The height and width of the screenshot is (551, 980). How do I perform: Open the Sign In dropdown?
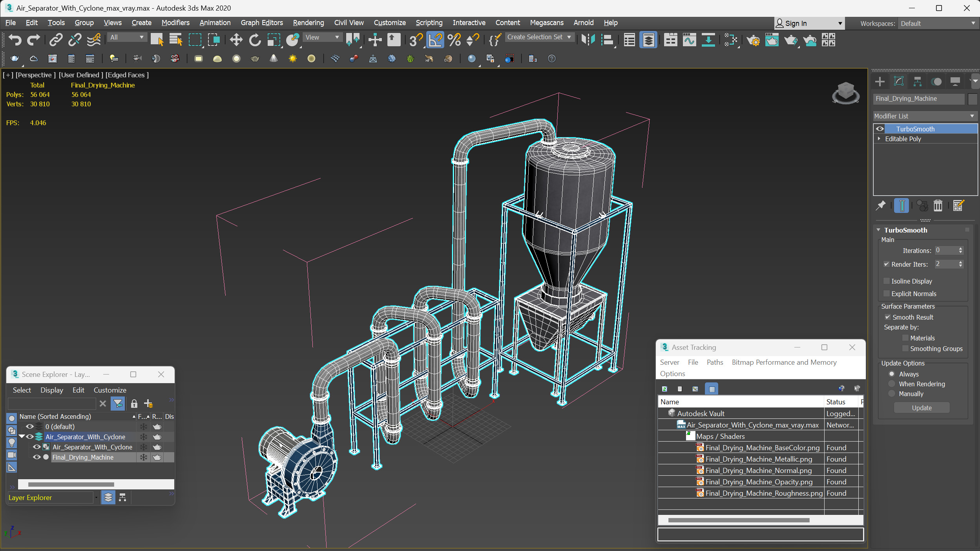tap(809, 24)
